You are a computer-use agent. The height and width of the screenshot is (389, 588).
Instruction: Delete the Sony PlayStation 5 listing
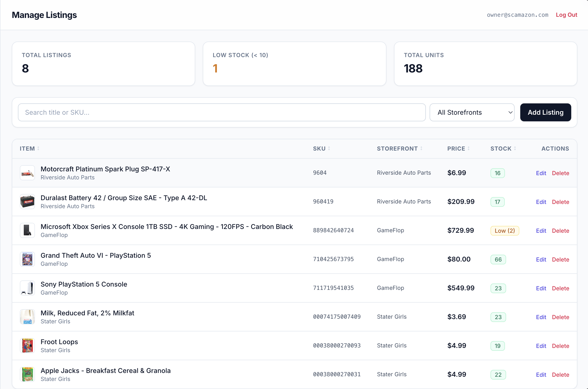(x=560, y=288)
